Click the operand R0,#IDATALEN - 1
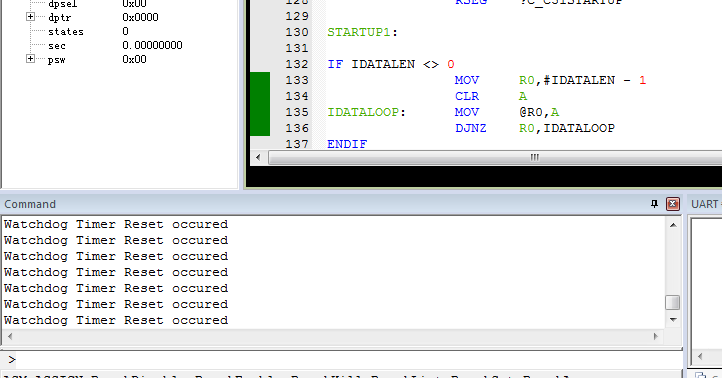This screenshot has height=378, width=722. pyautogui.click(x=582, y=80)
